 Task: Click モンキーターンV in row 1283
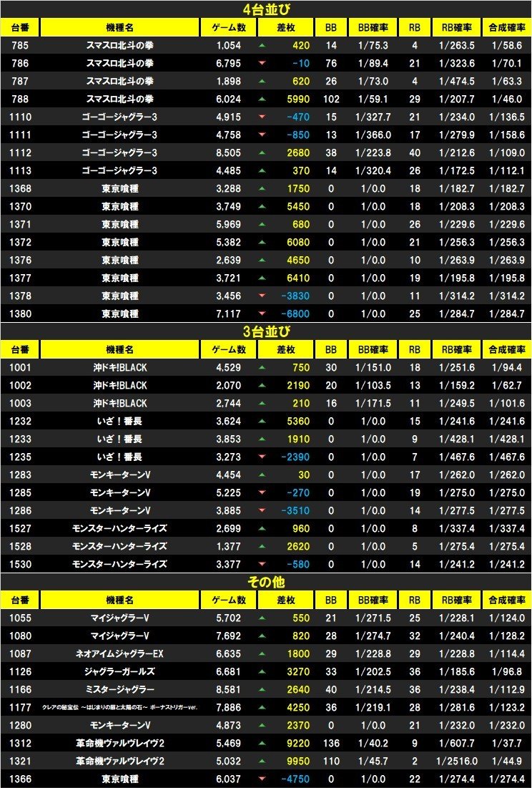[119, 475]
